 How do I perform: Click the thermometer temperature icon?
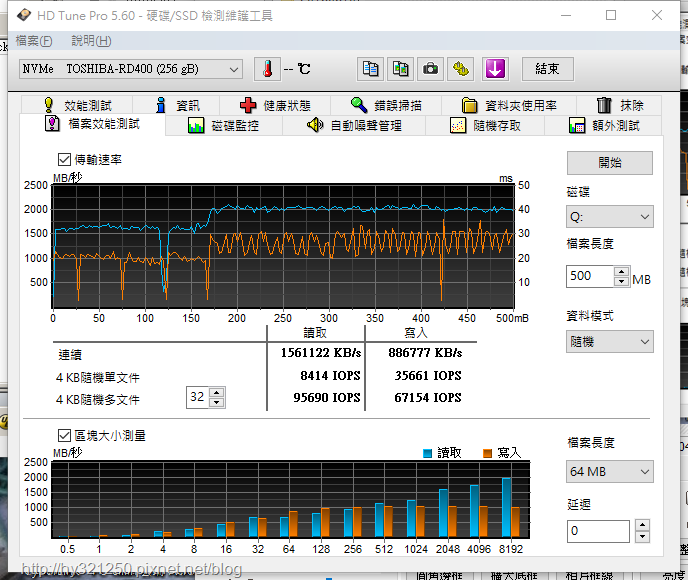[x=267, y=69]
